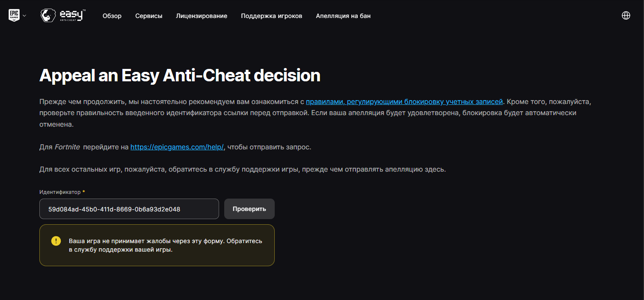Image resolution: width=644 pixels, height=300 pixels.
Task: Click the warning message about game complaints
Action: [166, 245]
